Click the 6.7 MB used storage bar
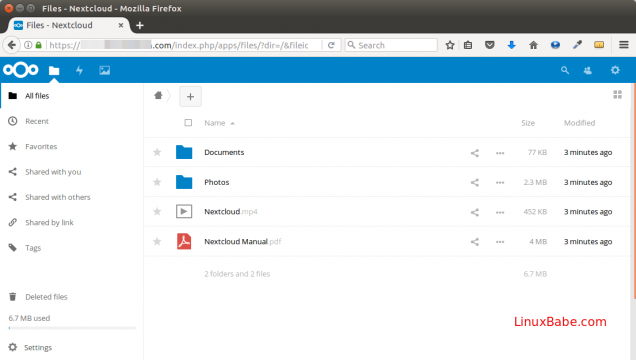 click(72, 328)
